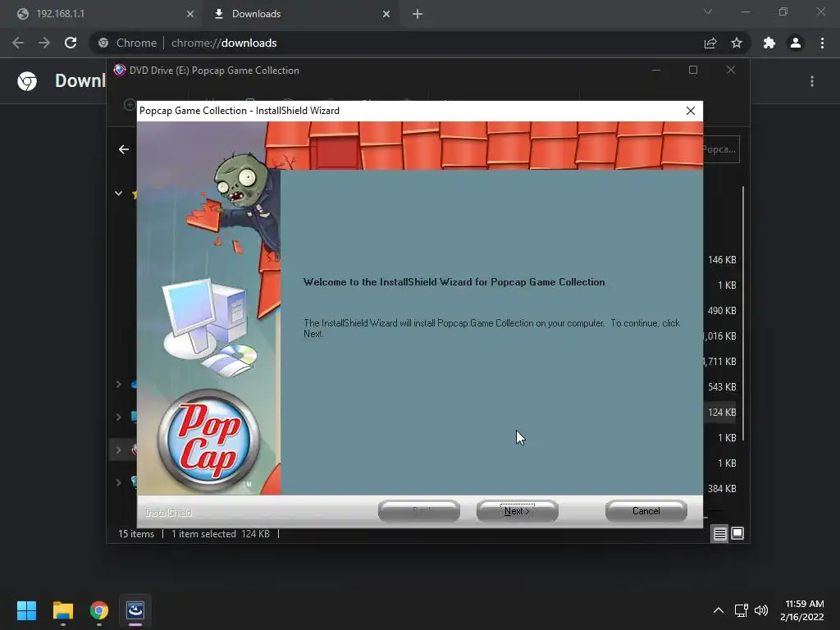Click Explorer vertical scrollbar
The height and width of the screenshot is (630, 840).
point(743,313)
